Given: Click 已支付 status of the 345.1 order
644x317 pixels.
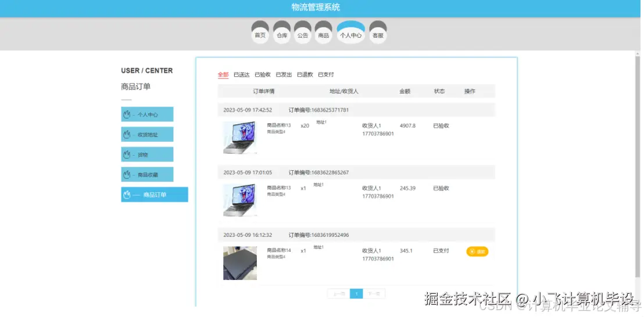Looking at the screenshot, I should 441,251.
